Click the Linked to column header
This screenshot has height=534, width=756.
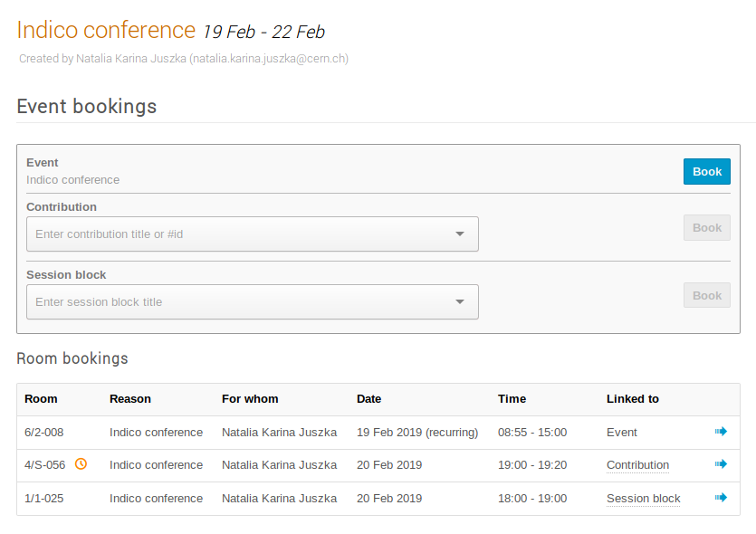tap(633, 399)
